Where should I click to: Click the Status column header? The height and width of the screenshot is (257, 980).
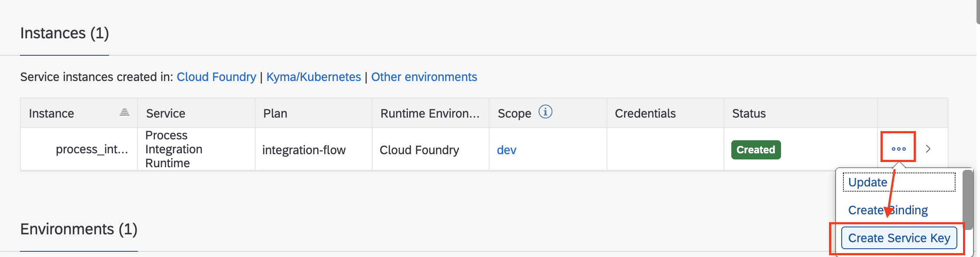pos(749,113)
